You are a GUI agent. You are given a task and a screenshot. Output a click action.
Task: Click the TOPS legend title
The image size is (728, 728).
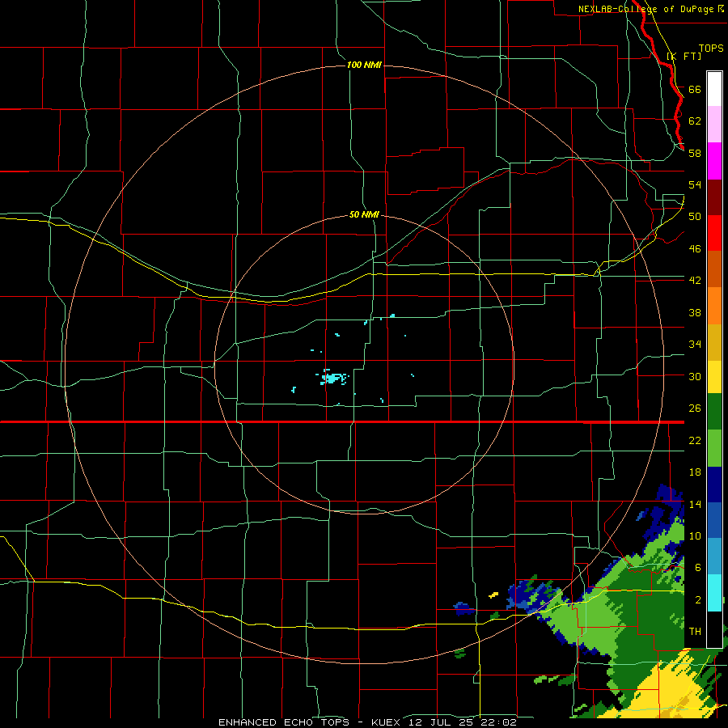pyautogui.click(x=711, y=49)
